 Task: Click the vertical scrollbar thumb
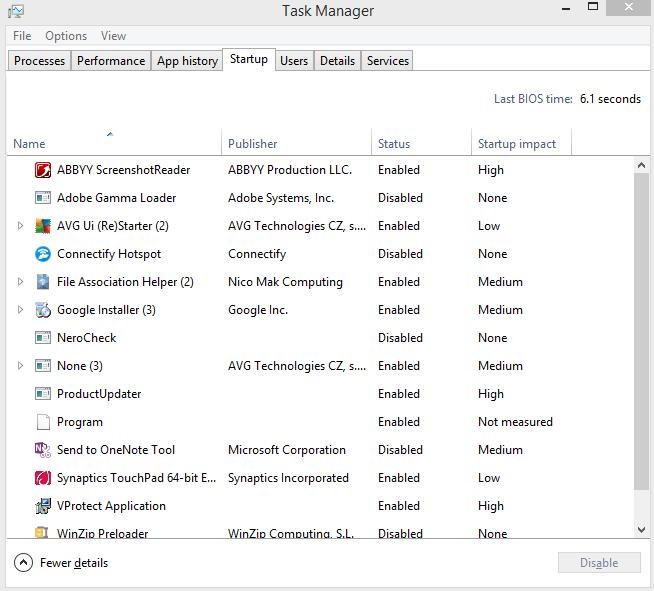[641, 332]
